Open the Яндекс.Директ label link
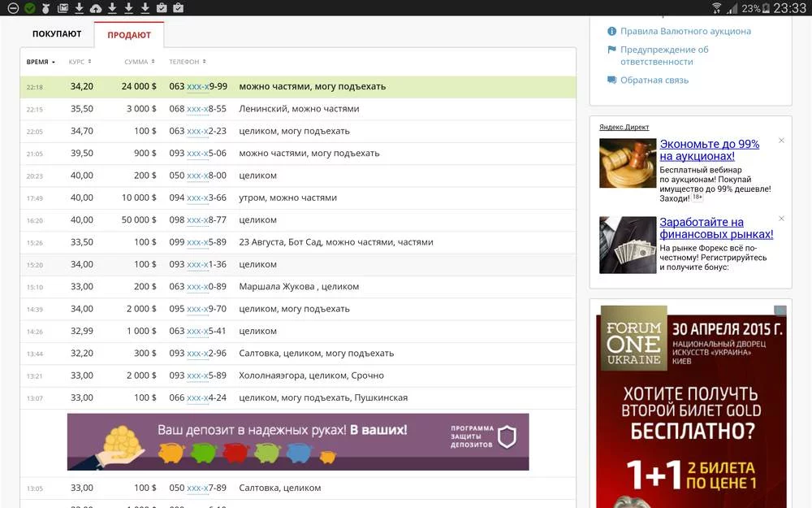Image resolution: width=812 pixels, height=508 pixels. click(x=624, y=127)
